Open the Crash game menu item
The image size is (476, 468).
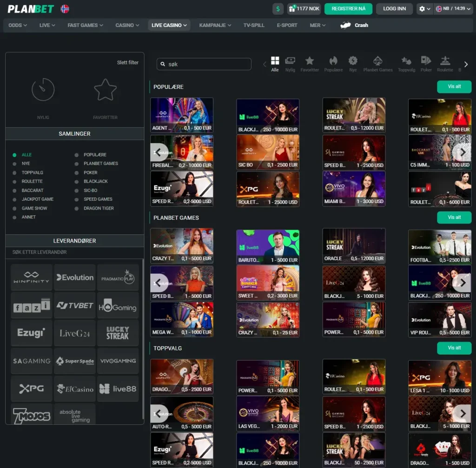click(x=354, y=25)
